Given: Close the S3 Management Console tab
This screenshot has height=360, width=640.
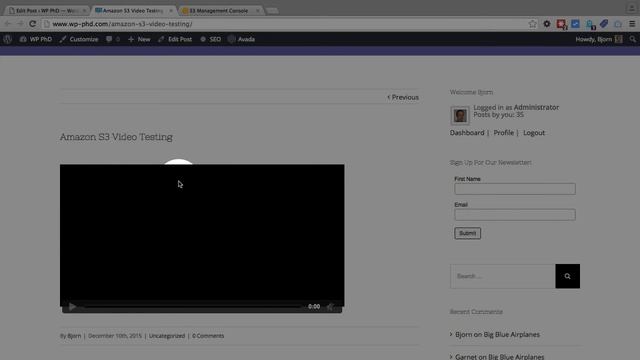Looking at the screenshot, I should pyautogui.click(x=258, y=11).
